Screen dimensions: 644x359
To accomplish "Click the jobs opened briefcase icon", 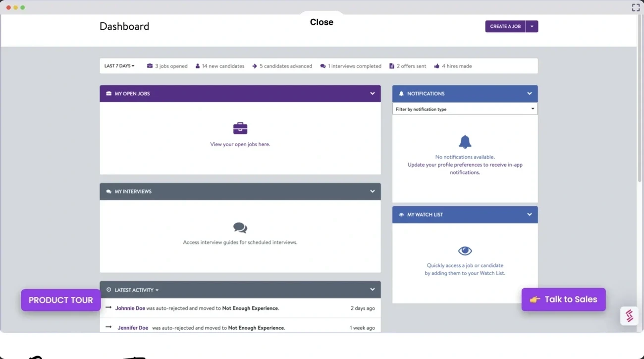I will pos(150,66).
